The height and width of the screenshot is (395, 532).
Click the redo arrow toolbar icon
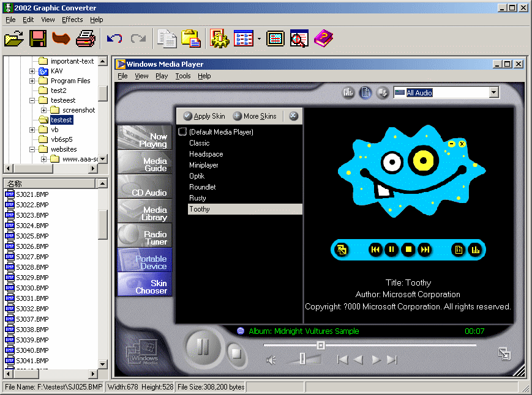click(138, 39)
